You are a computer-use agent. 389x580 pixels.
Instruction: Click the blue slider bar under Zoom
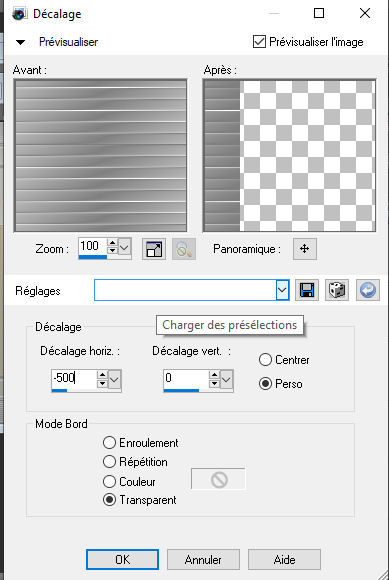coord(93,257)
